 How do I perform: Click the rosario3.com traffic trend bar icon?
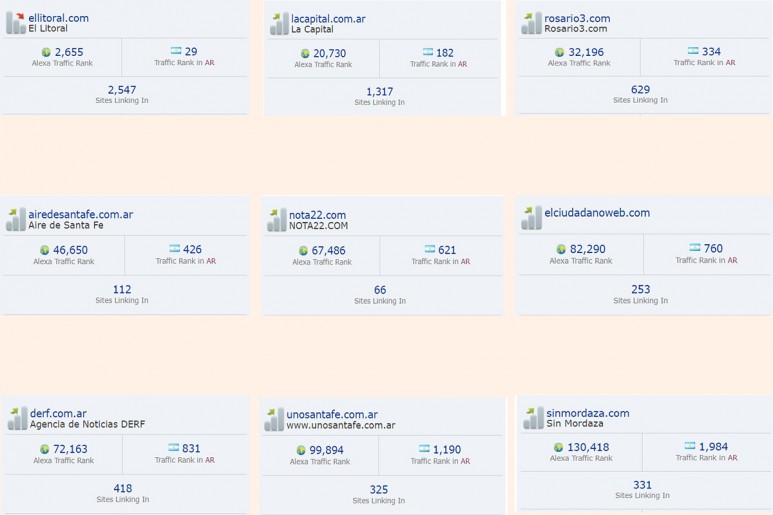click(531, 23)
